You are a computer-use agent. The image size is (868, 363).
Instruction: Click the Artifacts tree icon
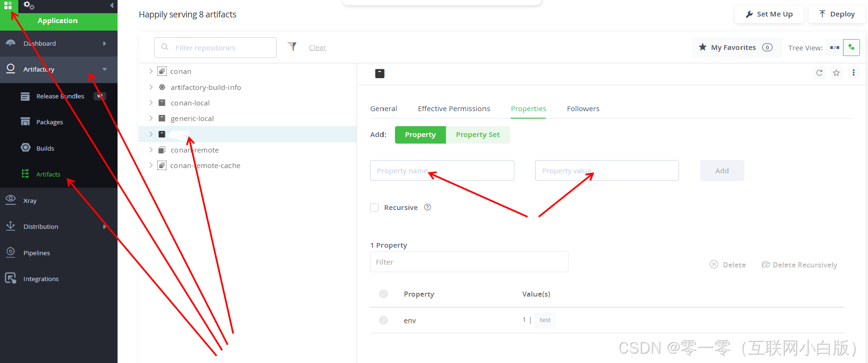point(25,174)
